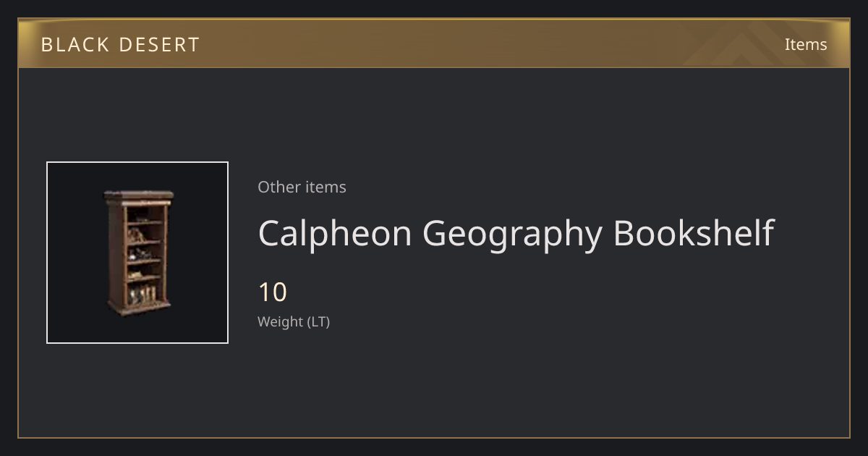Click the BLACK DESERT header title
This screenshot has width=868, height=456.
[120, 45]
